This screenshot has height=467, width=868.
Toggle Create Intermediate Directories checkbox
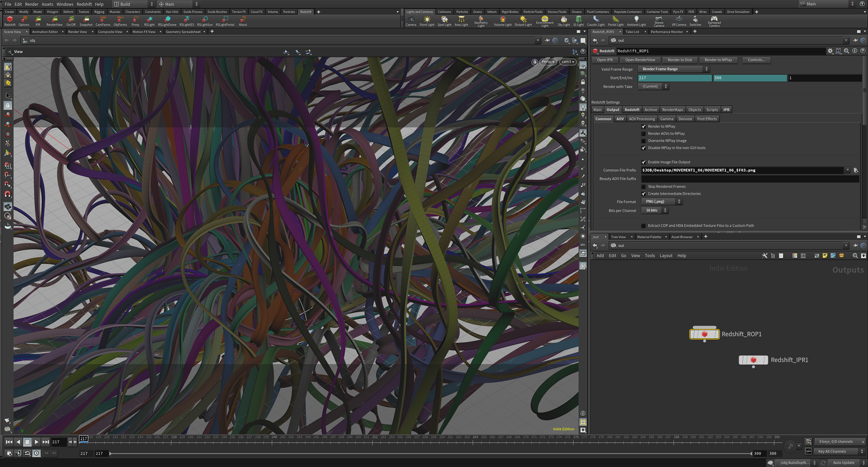pos(644,194)
